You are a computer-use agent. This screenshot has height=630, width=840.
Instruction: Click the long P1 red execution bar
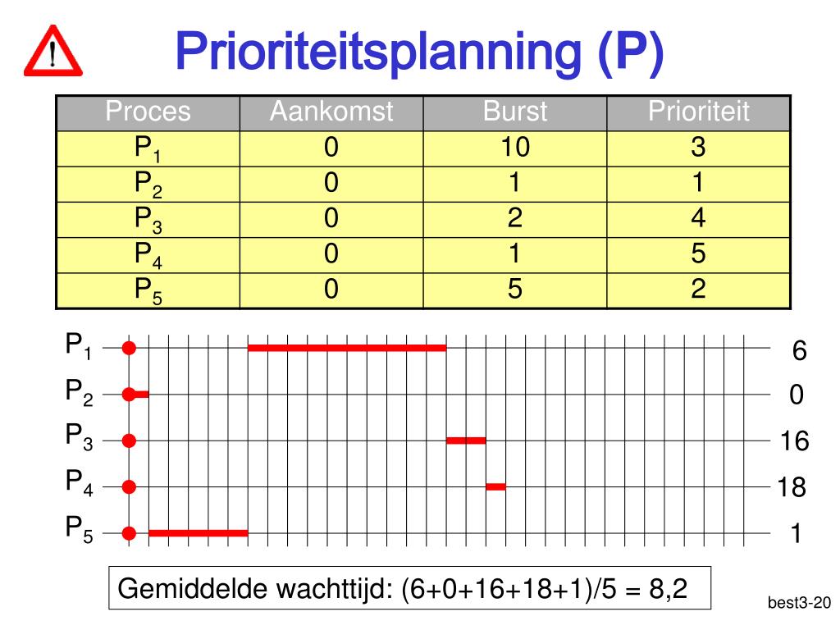tap(347, 348)
